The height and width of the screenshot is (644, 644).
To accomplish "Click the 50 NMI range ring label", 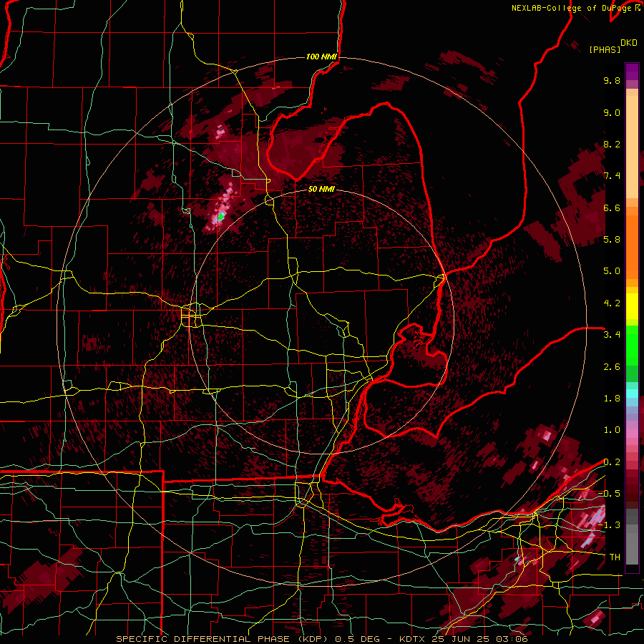I will pyautogui.click(x=321, y=190).
